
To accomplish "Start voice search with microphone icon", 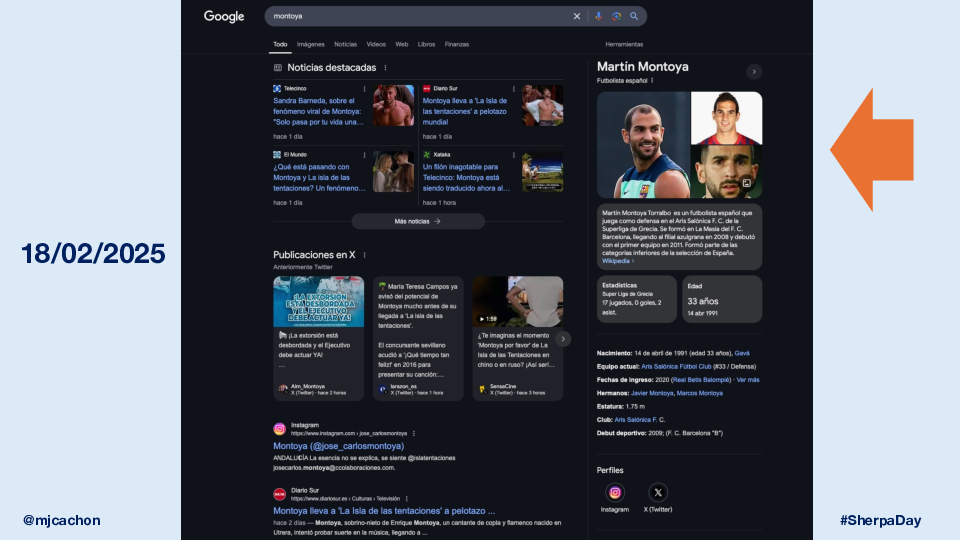I will point(598,17).
